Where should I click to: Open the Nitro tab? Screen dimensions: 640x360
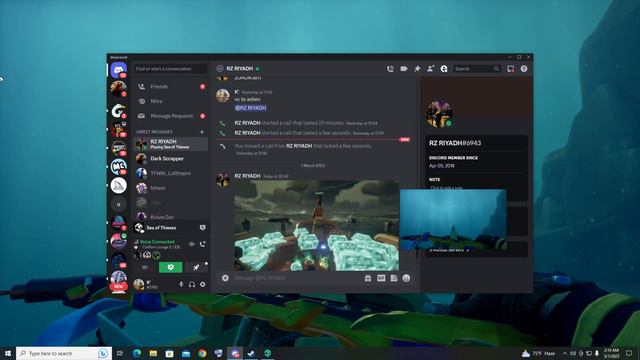[x=171, y=101]
